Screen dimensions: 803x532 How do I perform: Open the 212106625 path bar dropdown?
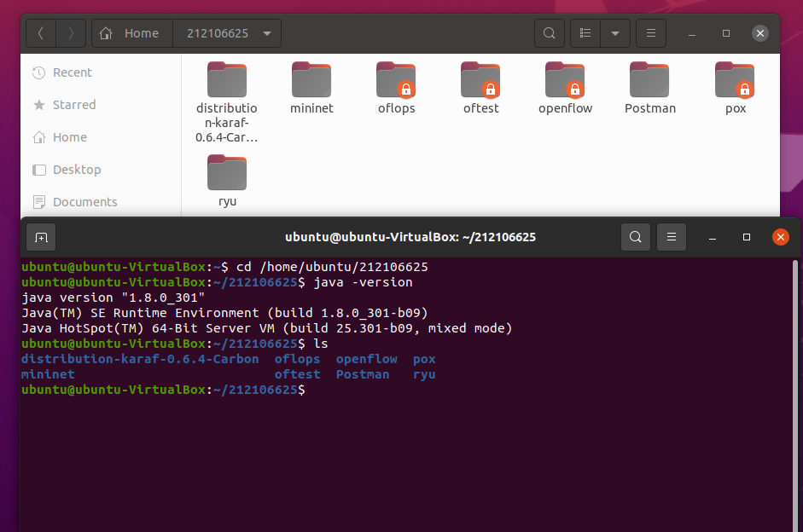click(267, 33)
